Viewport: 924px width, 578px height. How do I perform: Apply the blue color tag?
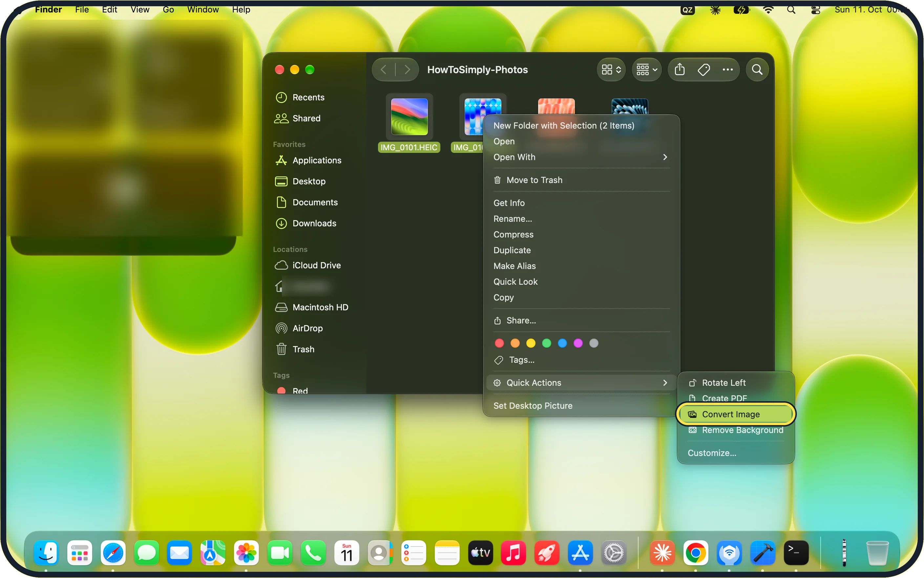tap(562, 343)
